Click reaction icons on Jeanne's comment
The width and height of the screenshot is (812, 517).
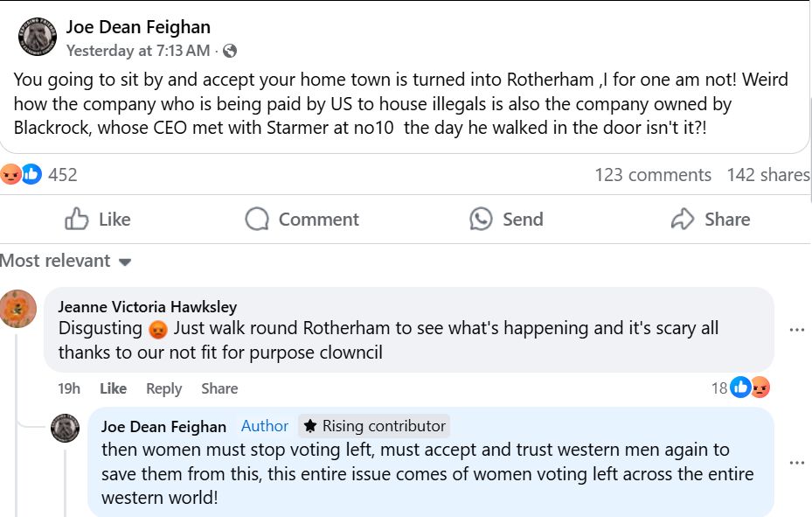[750, 388]
